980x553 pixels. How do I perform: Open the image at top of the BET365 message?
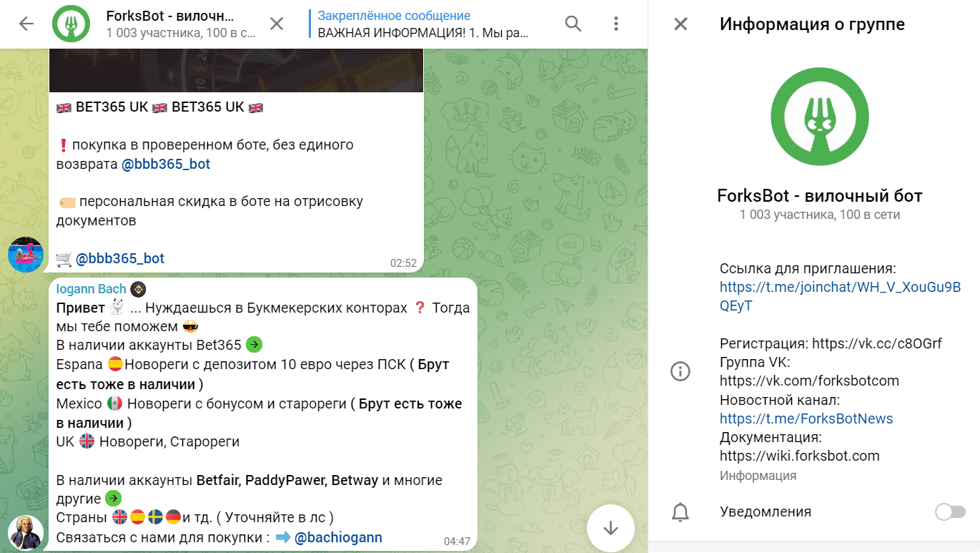(236, 70)
